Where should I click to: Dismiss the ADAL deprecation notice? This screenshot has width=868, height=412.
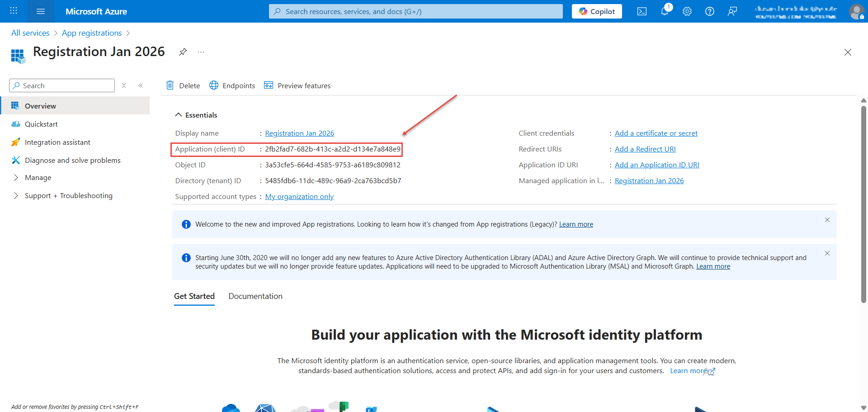pos(827,253)
